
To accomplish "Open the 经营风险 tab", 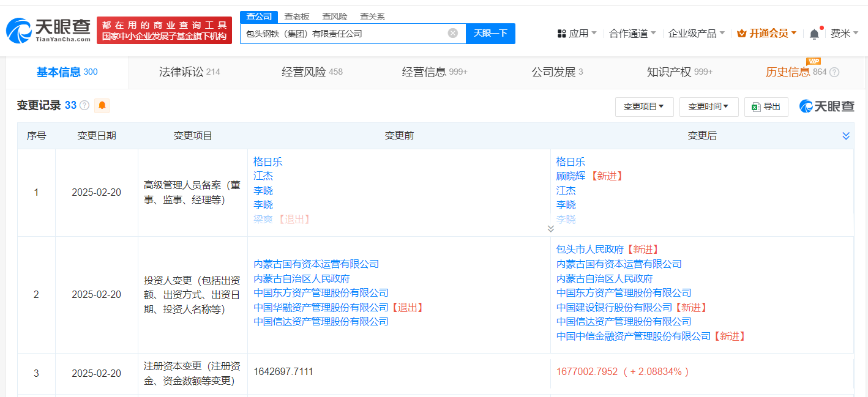I will [x=312, y=72].
